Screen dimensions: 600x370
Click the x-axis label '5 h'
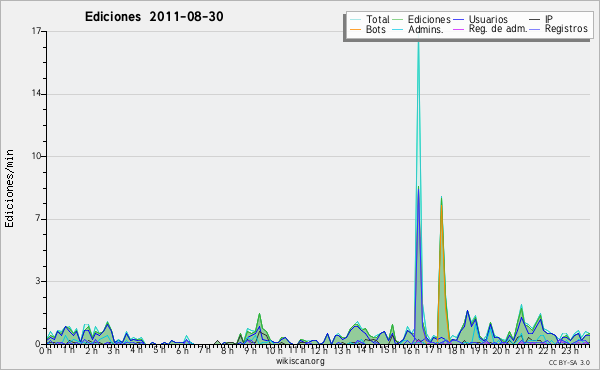click(x=159, y=350)
